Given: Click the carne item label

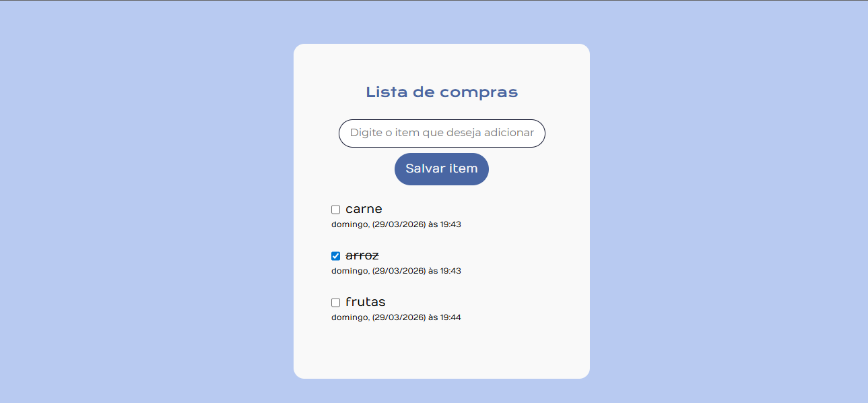Looking at the screenshot, I should (x=364, y=209).
